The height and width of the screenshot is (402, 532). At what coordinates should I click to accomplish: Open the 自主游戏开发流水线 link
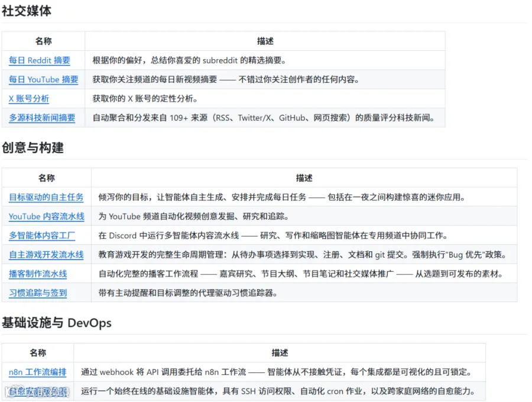click(x=46, y=255)
